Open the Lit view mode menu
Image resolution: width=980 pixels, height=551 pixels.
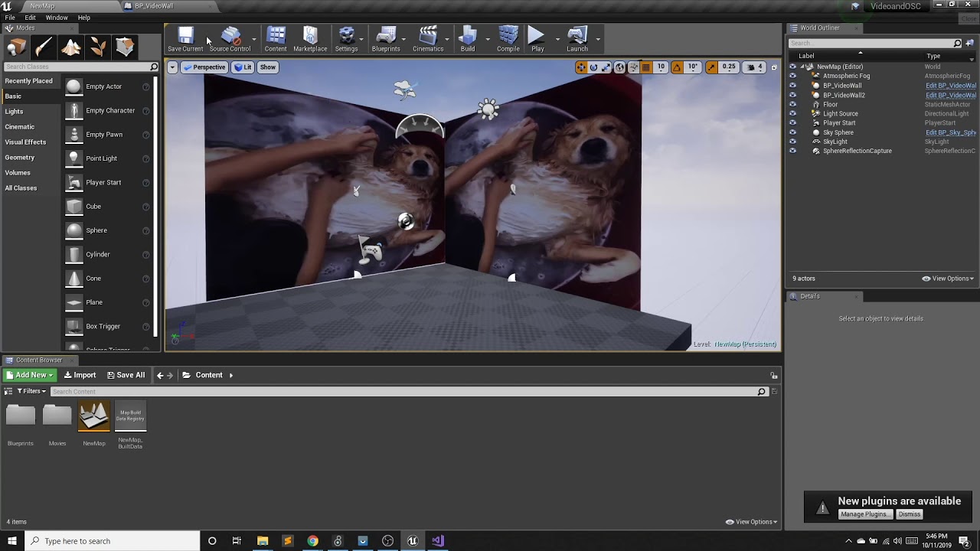243,67
